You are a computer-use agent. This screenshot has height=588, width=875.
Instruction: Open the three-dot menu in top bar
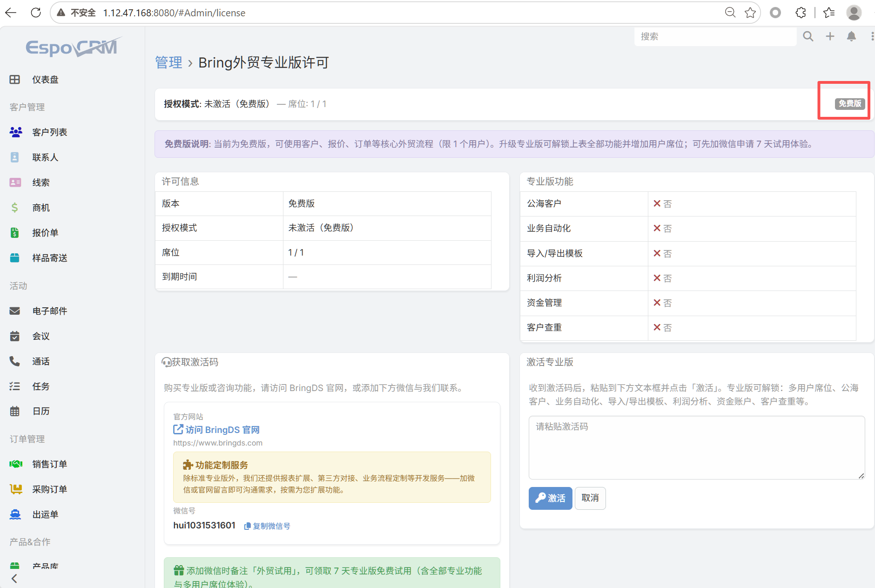point(872,36)
